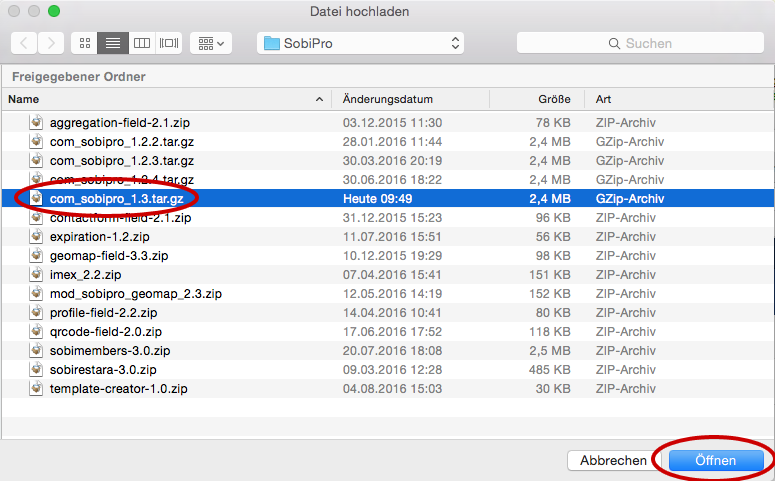Click the 2,5 MB size cell
775x481 pixels.
point(550,351)
